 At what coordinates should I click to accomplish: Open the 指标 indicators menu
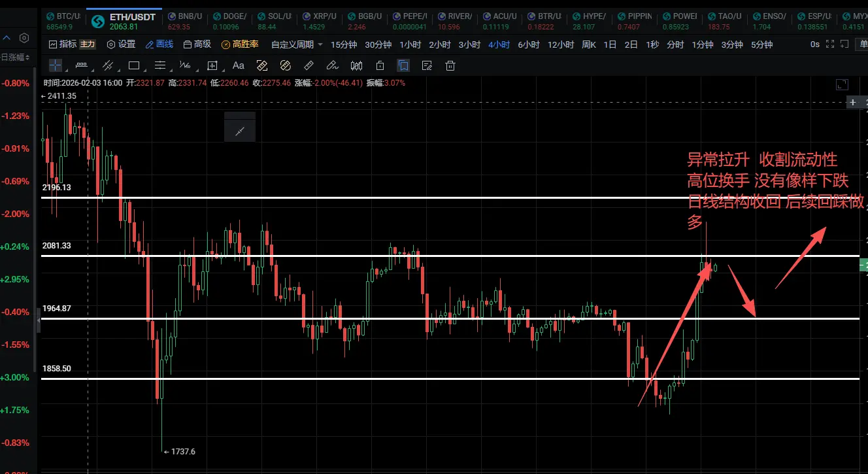pyautogui.click(x=63, y=44)
